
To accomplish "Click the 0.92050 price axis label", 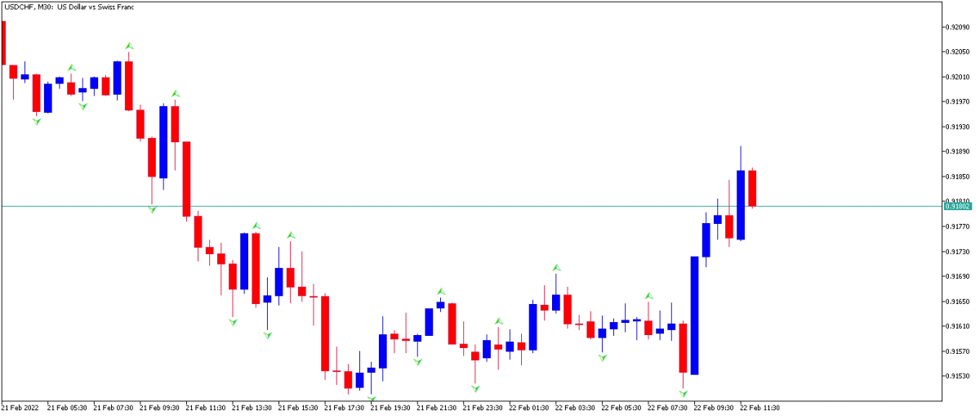I will tap(957, 51).
